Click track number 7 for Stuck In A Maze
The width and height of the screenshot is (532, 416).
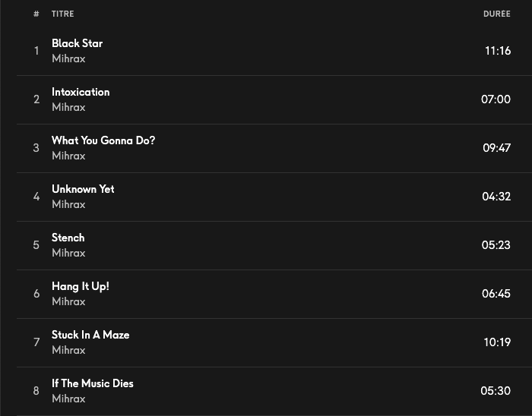(x=36, y=342)
